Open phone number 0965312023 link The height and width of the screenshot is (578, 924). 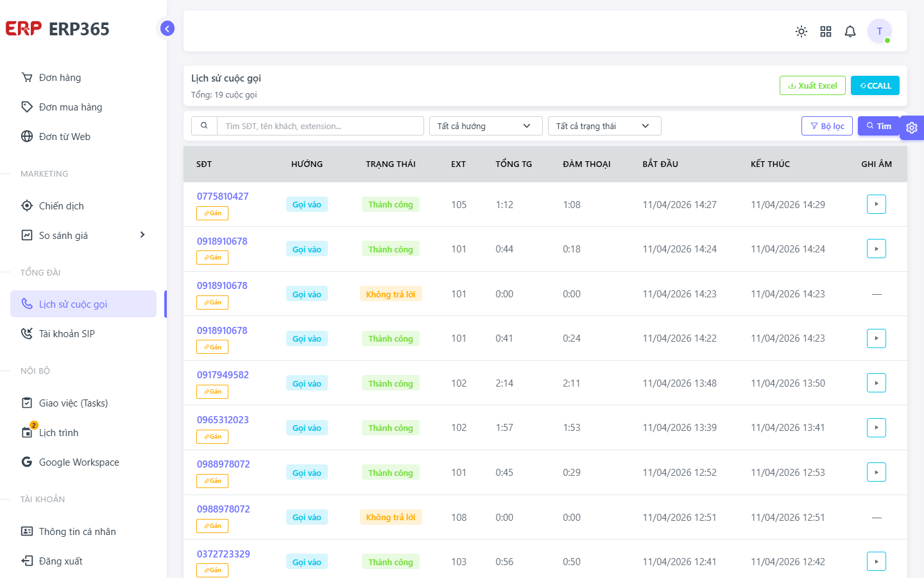pos(223,420)
